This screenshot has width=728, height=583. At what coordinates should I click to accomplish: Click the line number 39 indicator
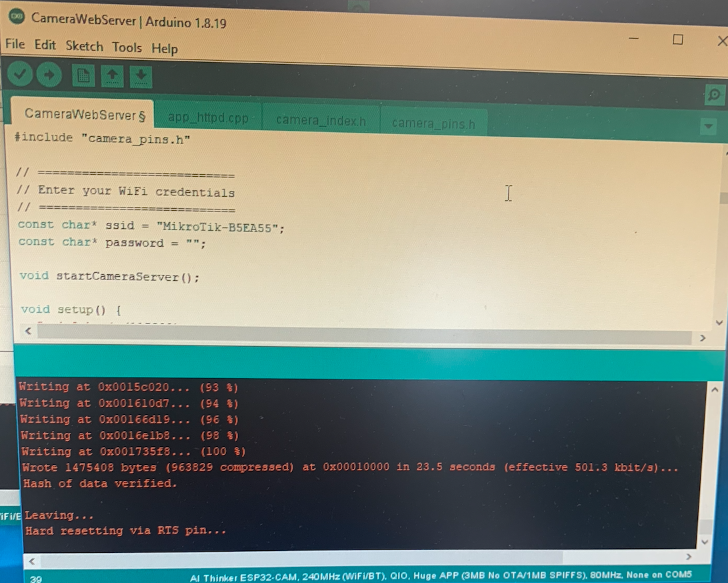37,579
